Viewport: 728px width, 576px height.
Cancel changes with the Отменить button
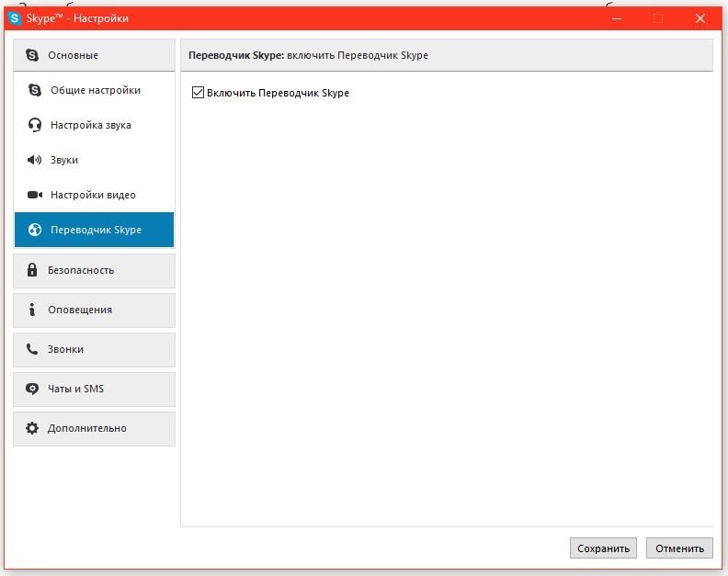click(x=679, y=548)
